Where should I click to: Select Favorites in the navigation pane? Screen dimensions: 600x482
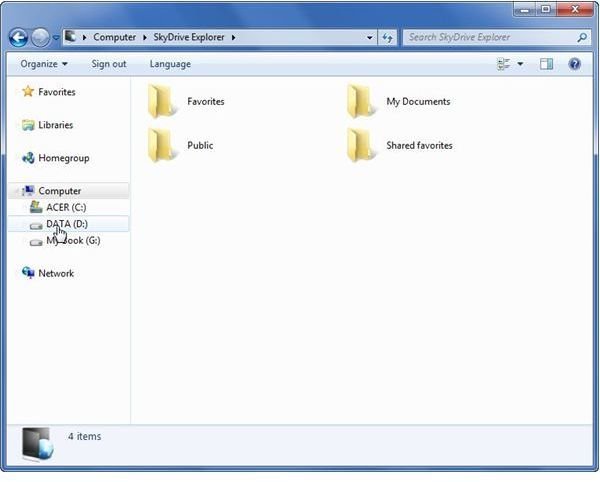(57, 92)
